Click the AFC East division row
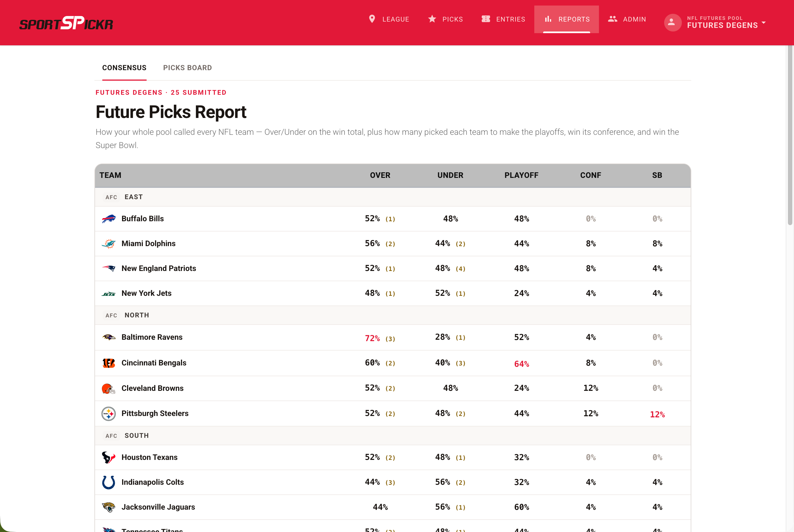The width and height of the screenshot is (794, 532). pyautogui.click(x=393, y=197)
